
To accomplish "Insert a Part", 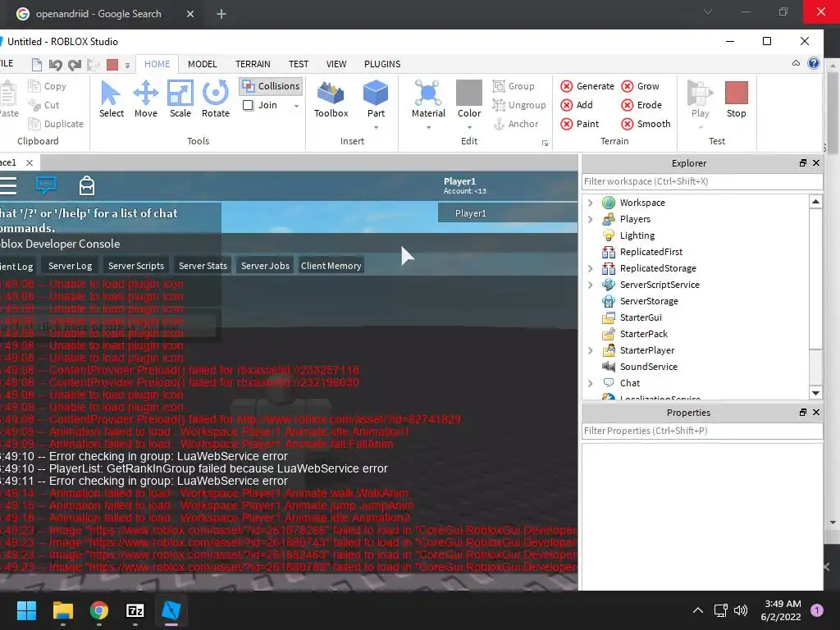I will coord(376,99).
